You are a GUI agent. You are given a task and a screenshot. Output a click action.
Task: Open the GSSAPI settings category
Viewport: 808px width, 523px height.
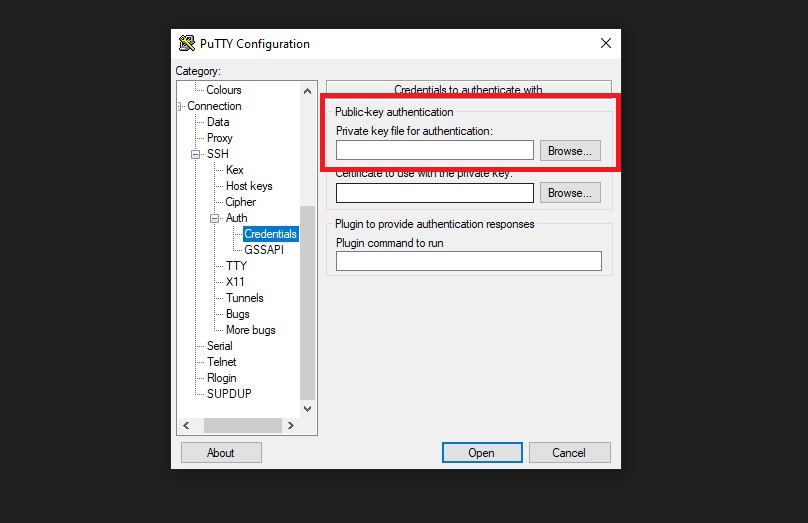[263, 250]
